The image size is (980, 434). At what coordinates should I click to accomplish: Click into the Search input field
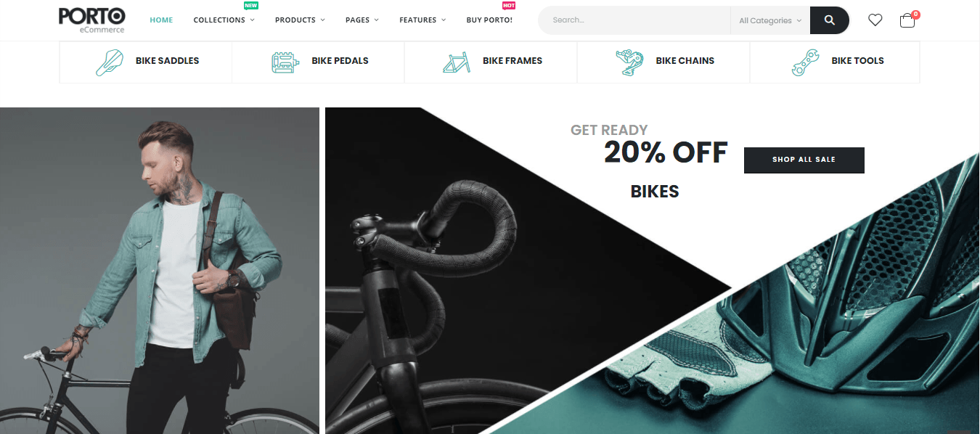[634, 20]
